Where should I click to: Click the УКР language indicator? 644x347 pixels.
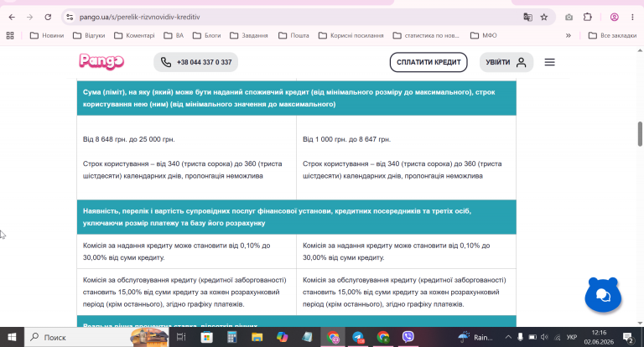click(572, 337)
